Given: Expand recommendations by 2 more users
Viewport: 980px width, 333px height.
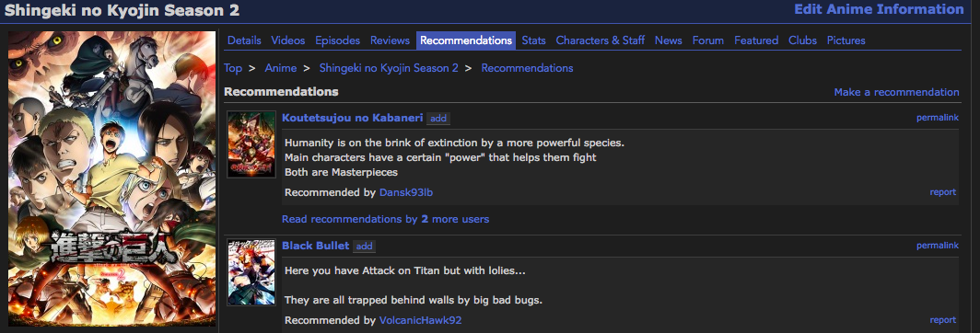Looking at the screenshot, I should point(386,219).
